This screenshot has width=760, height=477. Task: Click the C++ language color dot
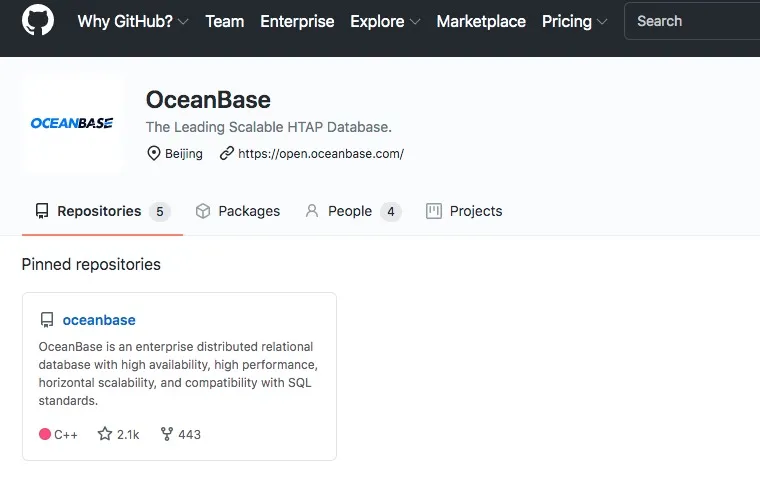pos(45,434)
